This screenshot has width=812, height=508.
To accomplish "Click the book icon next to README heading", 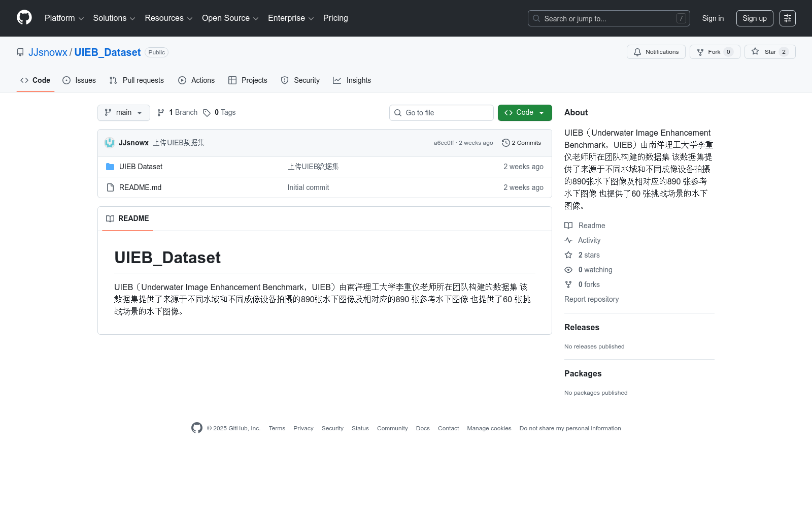I will [110, 218].
